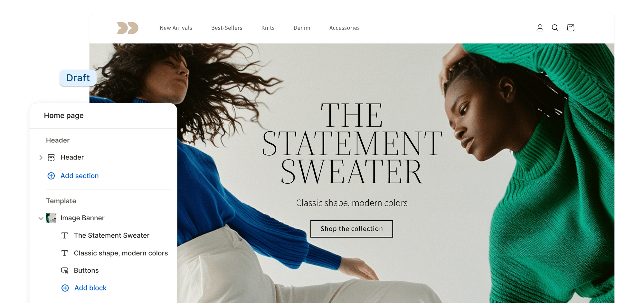Open the Accessories navigation link
The image size is (644, 303).
point(345,28)
